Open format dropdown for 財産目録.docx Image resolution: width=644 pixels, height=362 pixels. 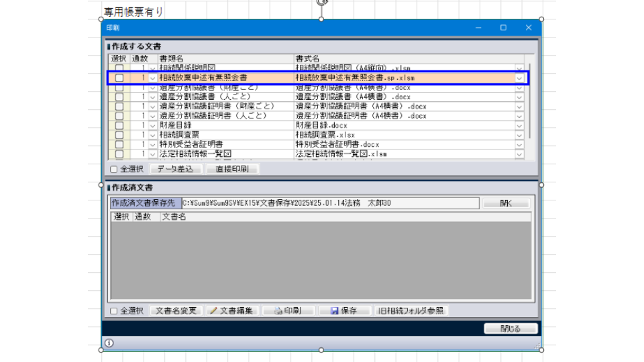pos(519,125)
